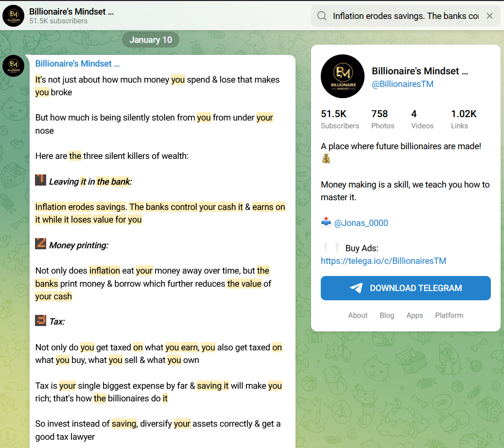Open the Platform footer link
Image resolution: width=504 pixels, height=448 pixels.
click(x=449, y=315)
